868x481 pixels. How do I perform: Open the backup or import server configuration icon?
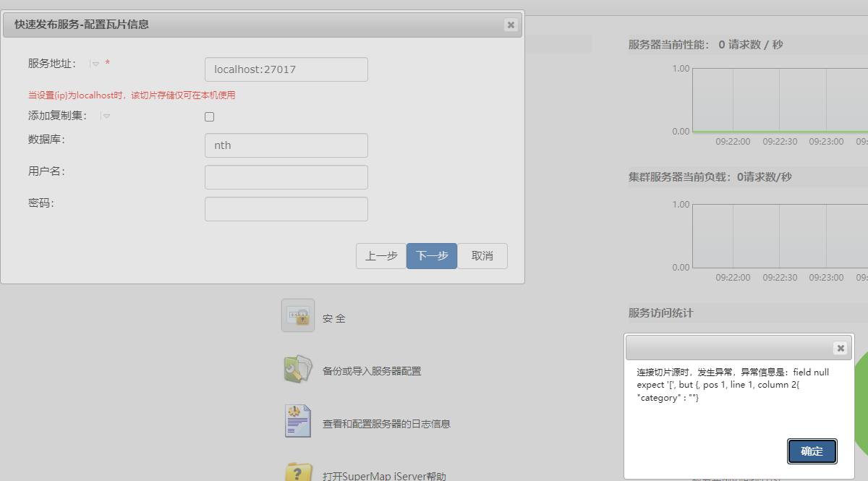click(298, 370)
